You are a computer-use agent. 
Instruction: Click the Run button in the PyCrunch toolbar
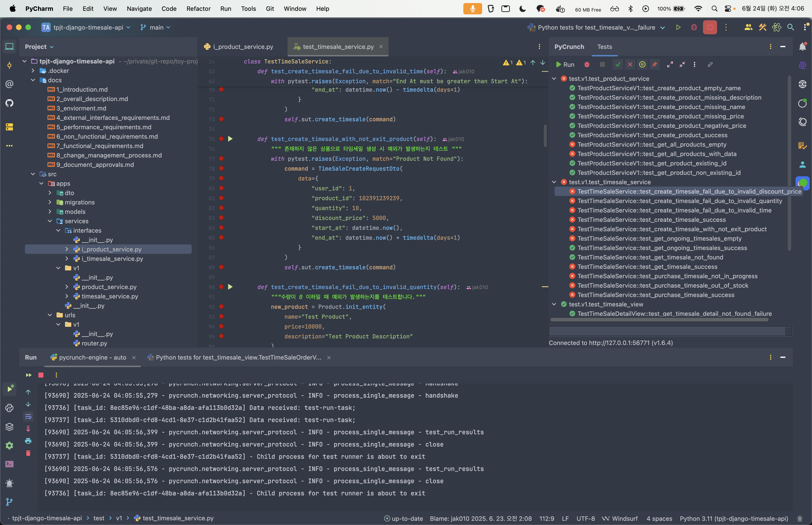[565, 64]
